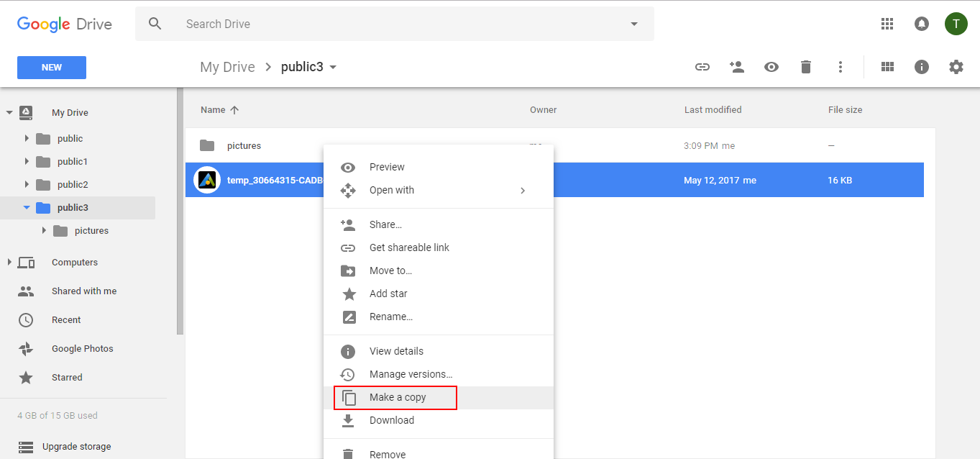
Task: Open the Google apps grid launcher
Action: (x=887, y=24)
